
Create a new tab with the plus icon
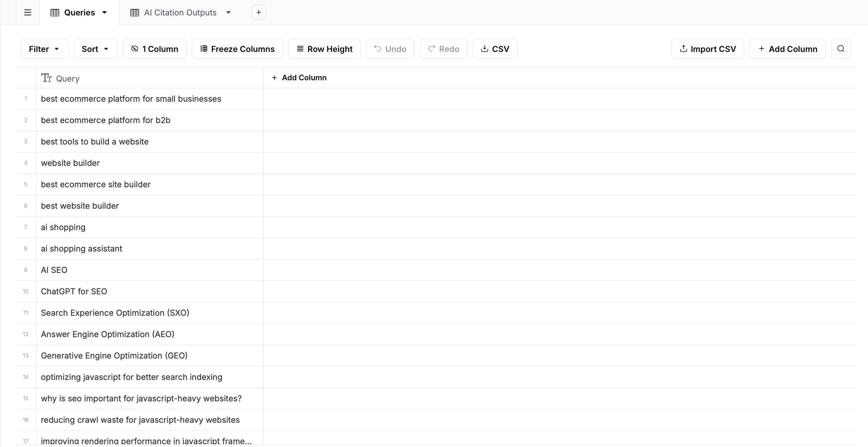tap(258, 13)
